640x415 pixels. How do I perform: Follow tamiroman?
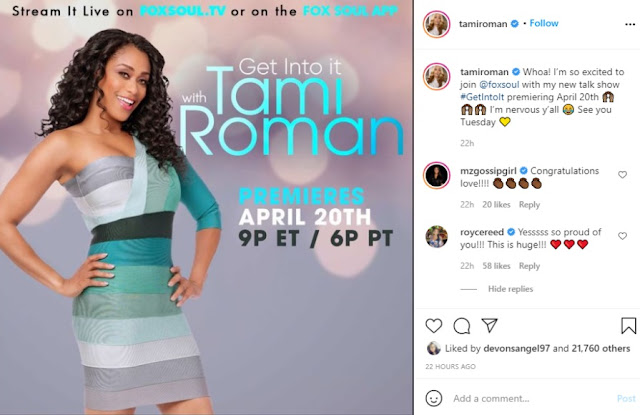[x=544, y=23]
